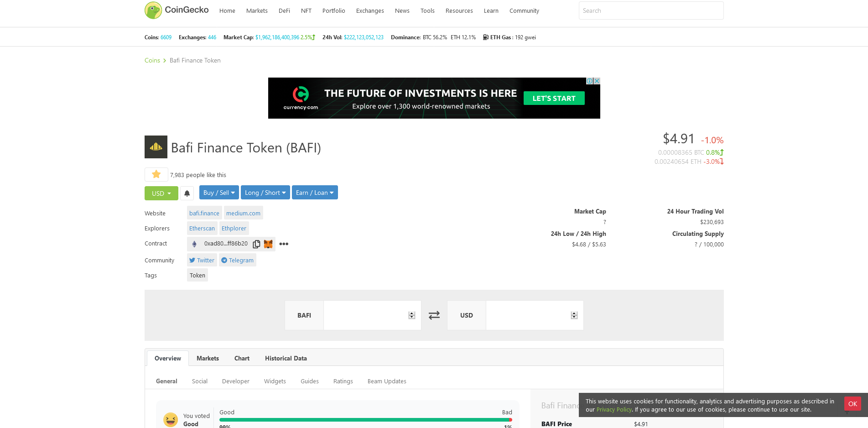Click the USD amount input field

(x=535, y=315)
